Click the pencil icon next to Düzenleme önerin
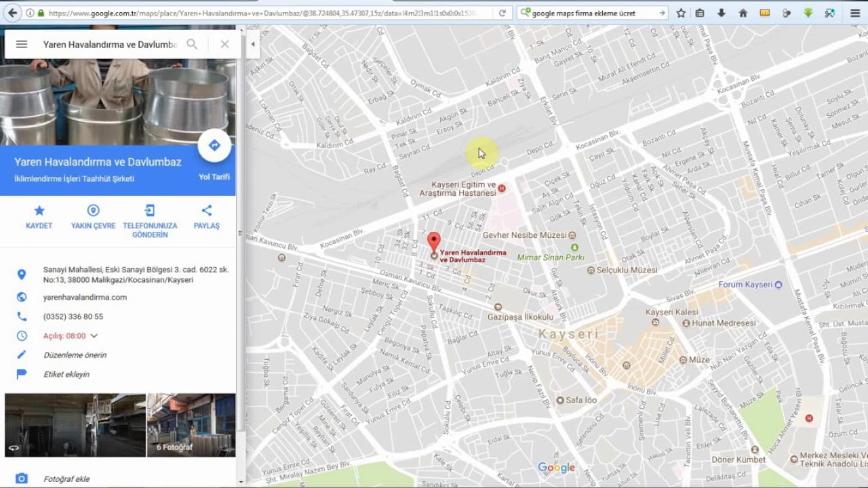The height and width of the screenshot is (488, 868). point(22,354)
